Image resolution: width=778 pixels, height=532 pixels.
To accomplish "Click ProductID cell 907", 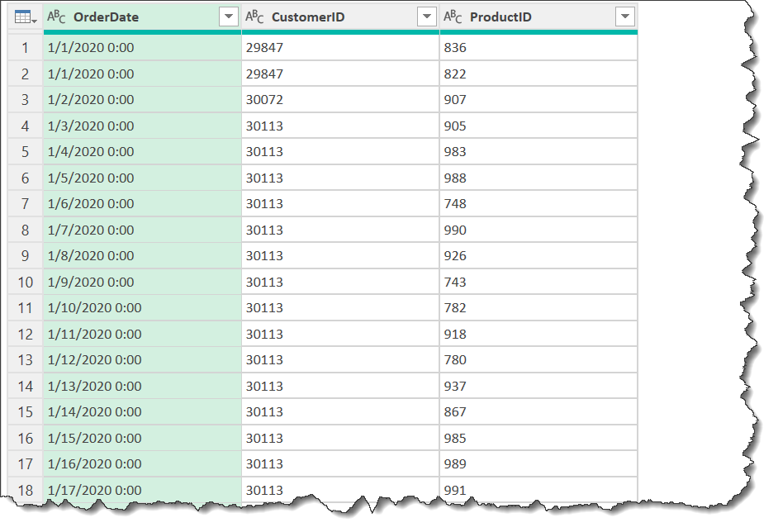I will [x=538, y=100].
